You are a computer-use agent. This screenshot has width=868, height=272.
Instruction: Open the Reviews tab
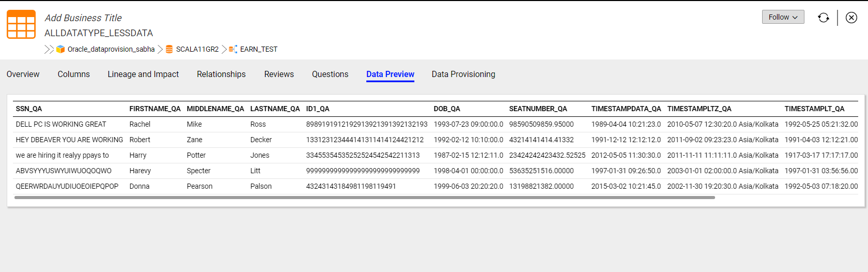pyautogui.click(x=279, y=74)
